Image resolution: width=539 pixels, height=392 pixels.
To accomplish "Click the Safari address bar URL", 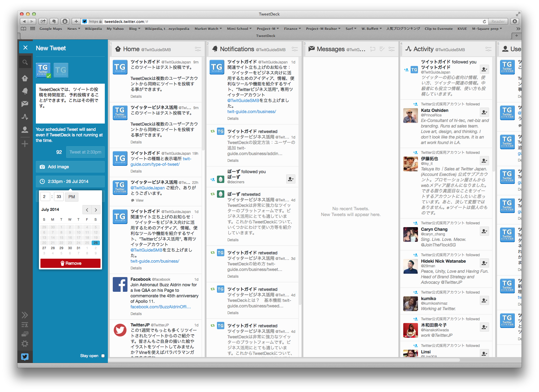I will (x=126, y=21).
